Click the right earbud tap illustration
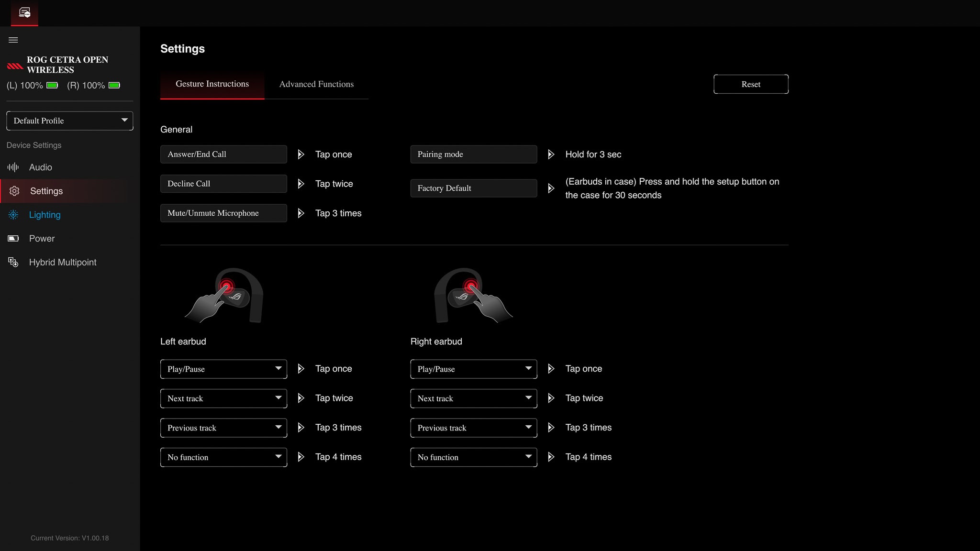 (x=473, y=295)
